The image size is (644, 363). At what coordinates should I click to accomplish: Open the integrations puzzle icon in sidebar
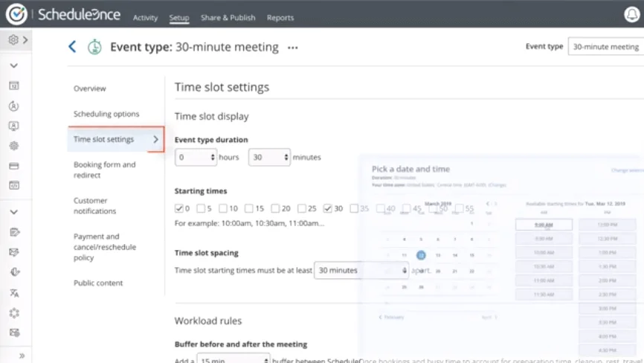pos(14,313)
